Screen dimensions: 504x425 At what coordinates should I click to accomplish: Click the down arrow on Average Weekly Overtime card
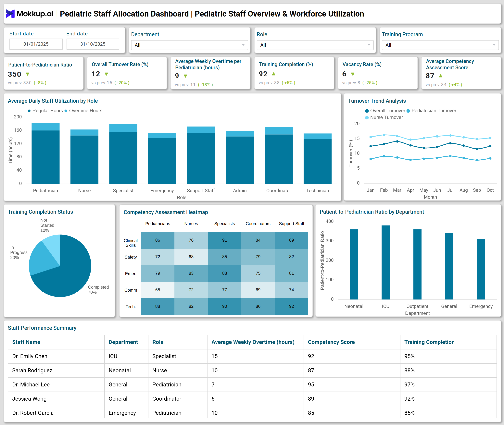(185, 76)
